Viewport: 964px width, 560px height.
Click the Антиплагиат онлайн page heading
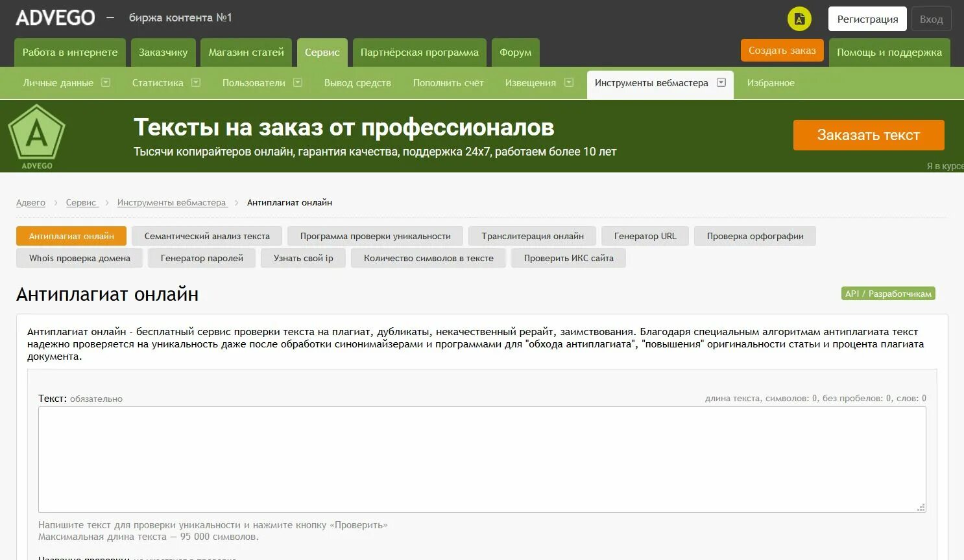(x=107, y=294)
